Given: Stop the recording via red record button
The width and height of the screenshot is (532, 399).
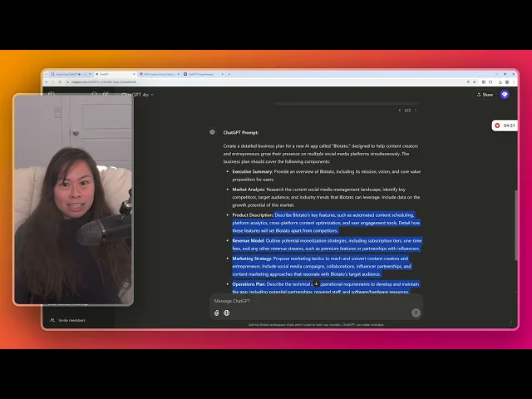Looking at the screenshot, I should pyautogui.click(x=497, y=126).
